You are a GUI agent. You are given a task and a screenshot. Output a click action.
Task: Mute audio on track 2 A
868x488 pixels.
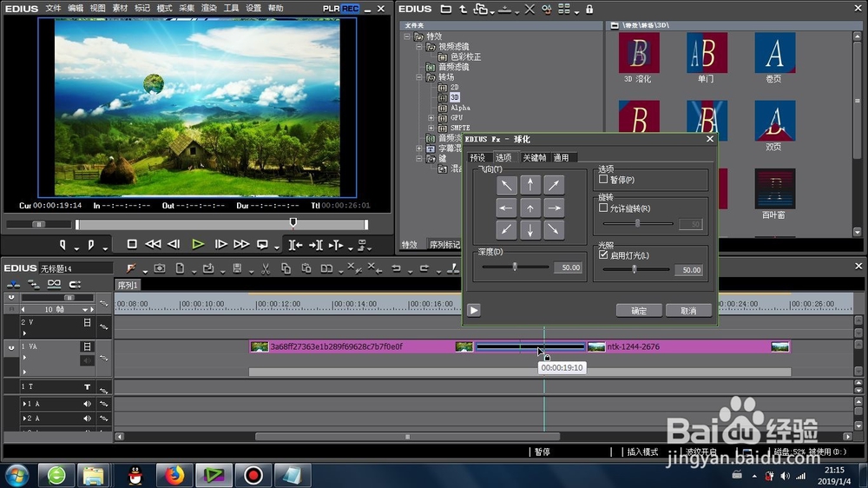click(87, 419)
